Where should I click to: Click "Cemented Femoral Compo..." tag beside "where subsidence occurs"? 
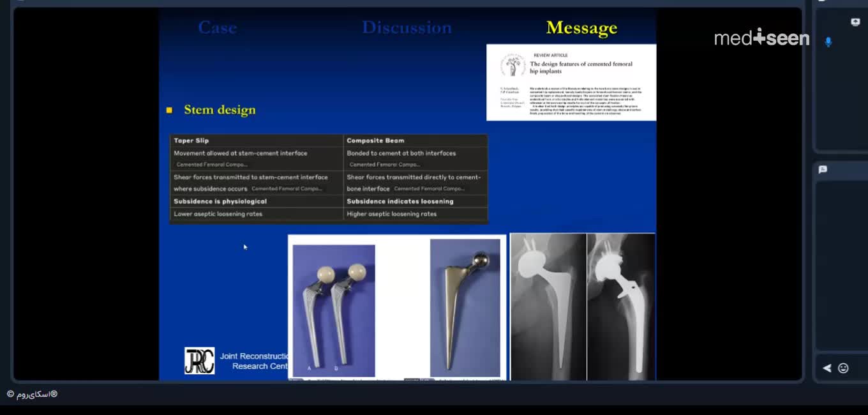[287, 189]
